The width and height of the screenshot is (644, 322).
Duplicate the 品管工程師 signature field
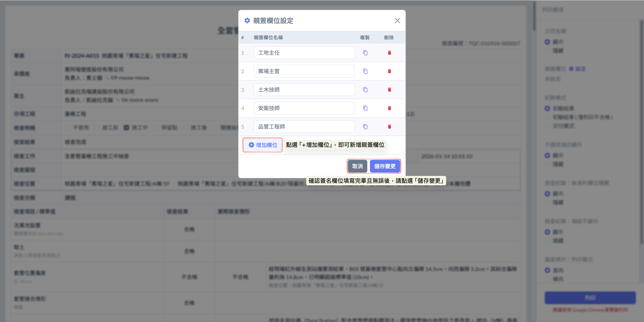(365, 127)
